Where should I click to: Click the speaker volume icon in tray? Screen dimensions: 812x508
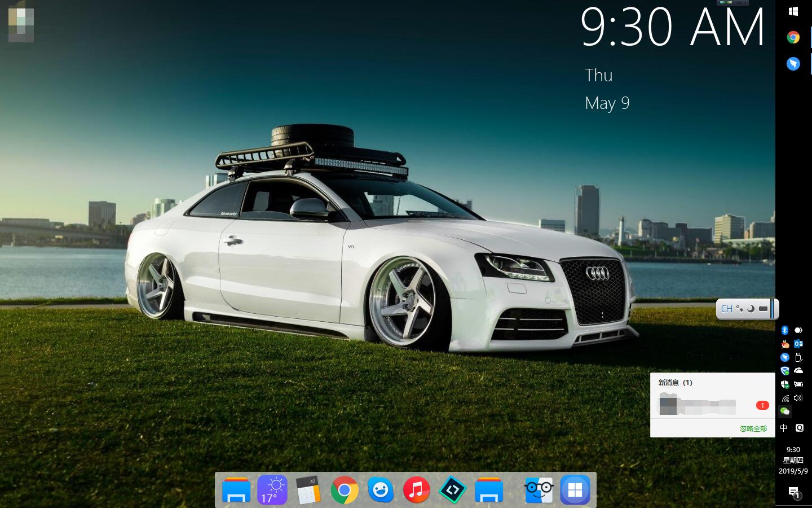(798, 398)
